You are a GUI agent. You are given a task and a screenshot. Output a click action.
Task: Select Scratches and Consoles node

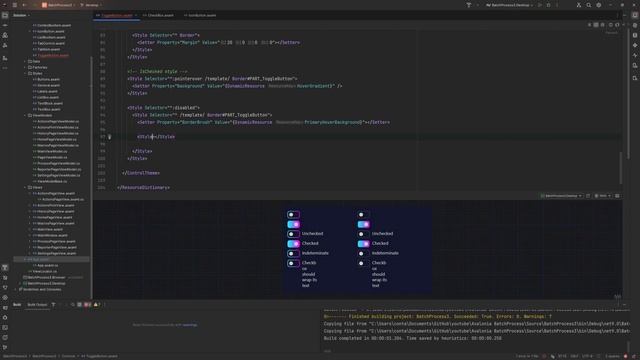click(42, 289)
